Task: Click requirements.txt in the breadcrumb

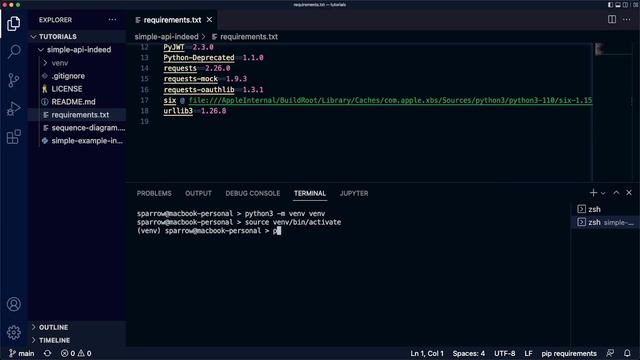Action: 249,36
